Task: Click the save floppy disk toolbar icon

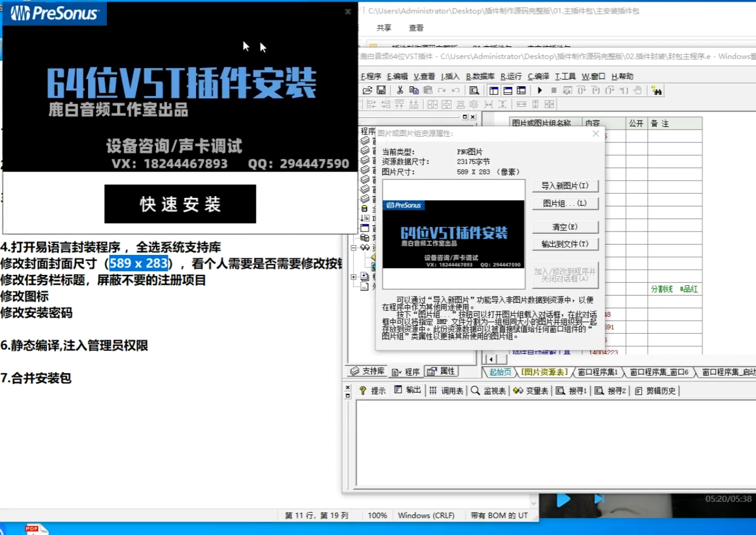Action: point(381,90)
